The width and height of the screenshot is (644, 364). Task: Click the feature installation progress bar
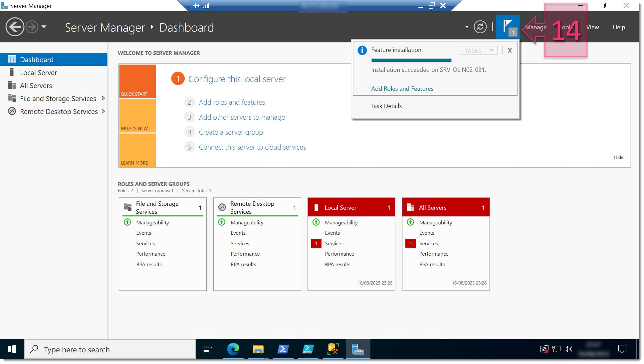[411, 60]
